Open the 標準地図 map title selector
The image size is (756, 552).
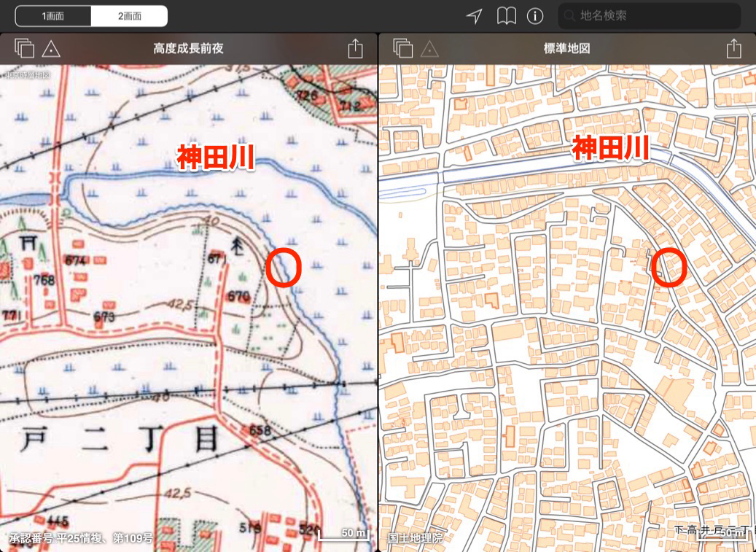click(566, 49)
